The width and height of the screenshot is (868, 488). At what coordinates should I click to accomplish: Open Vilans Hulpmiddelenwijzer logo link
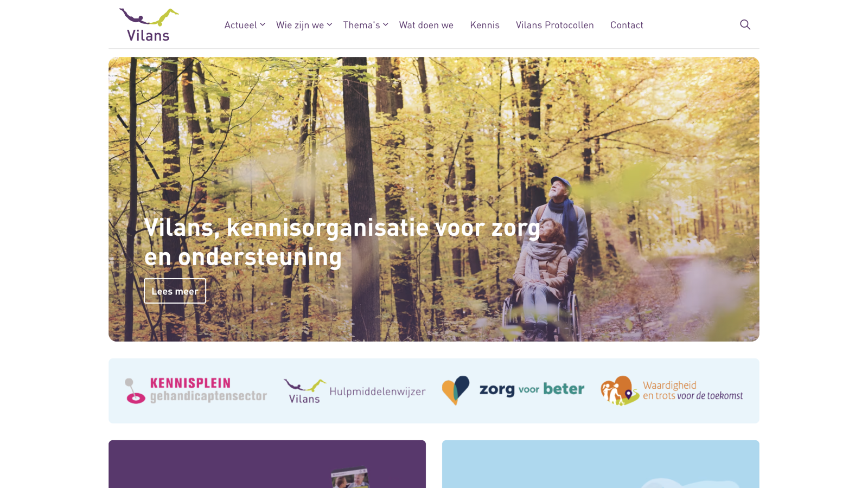[x=354, y=391]
